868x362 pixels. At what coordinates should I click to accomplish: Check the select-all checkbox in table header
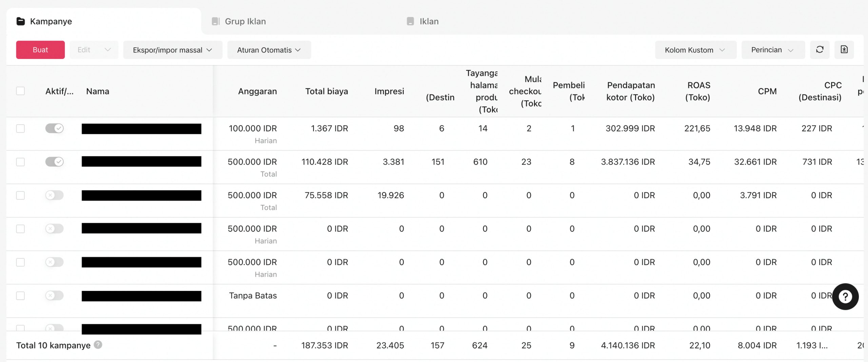click(20, 91)
